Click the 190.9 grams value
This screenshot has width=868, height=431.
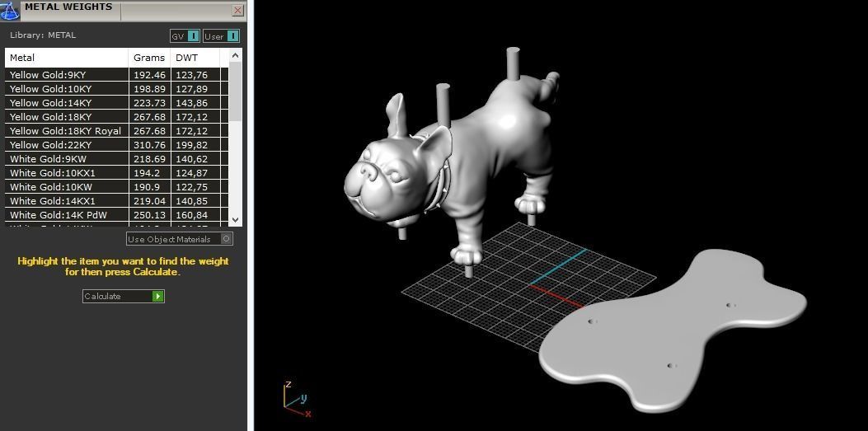pos(146,187)
